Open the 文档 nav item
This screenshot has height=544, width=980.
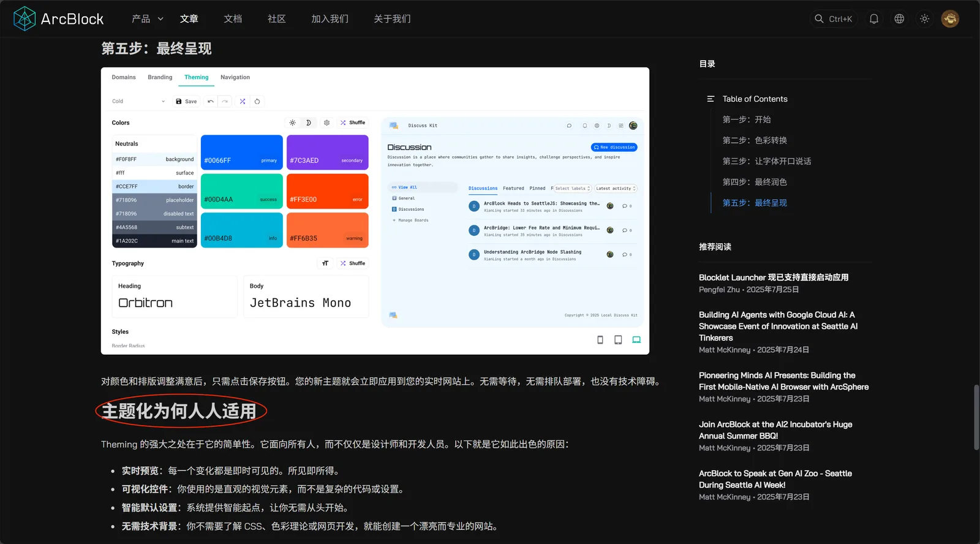(233, 19)
